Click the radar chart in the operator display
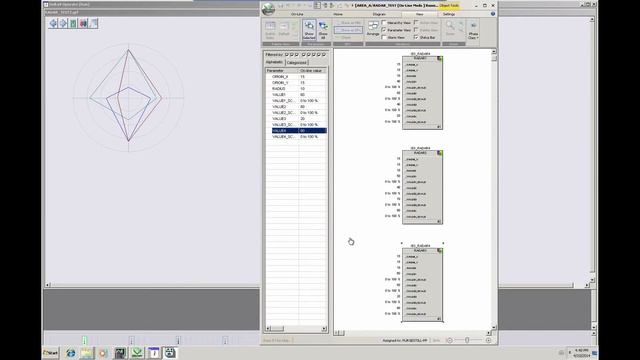Screen dimensions: 640x360 click(129, 97)
